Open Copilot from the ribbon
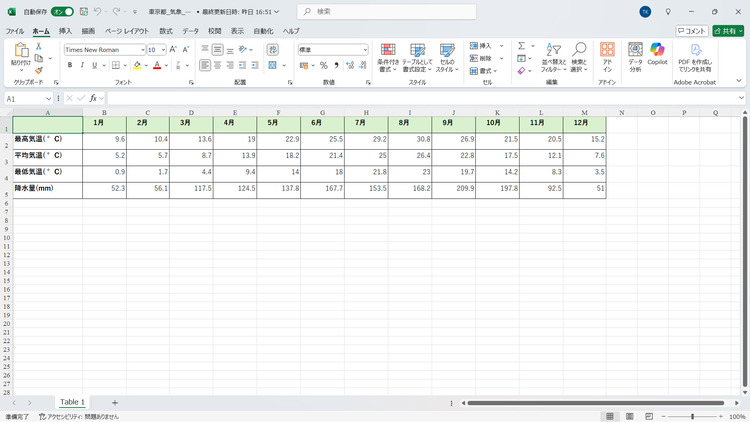750x422 pixels. 657,55
